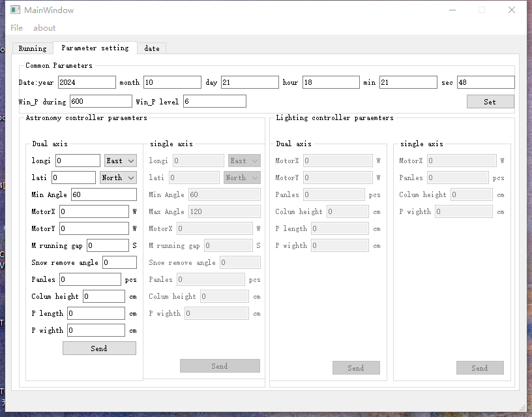The image size is (532, 417).
Task: Click the Dual axis longi input field
Action: 78,161
